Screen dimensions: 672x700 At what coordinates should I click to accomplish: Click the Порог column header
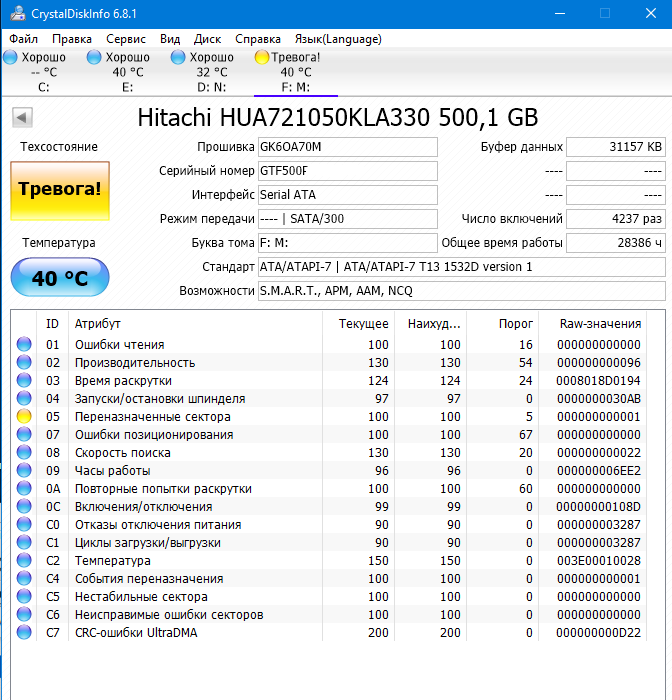coord(503,324)
